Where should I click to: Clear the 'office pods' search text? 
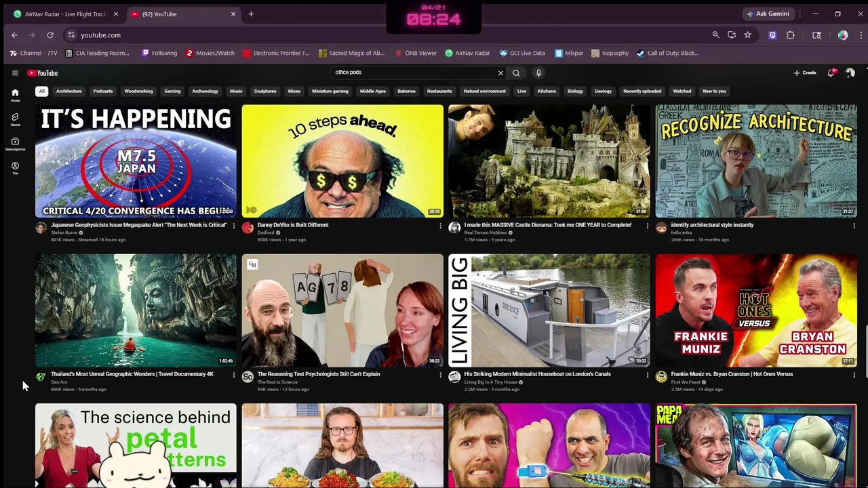click(x=500, y=73)
